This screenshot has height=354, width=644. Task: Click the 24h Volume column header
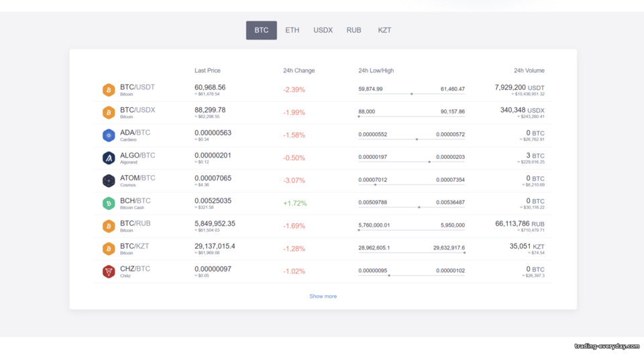tap(529, 70)
